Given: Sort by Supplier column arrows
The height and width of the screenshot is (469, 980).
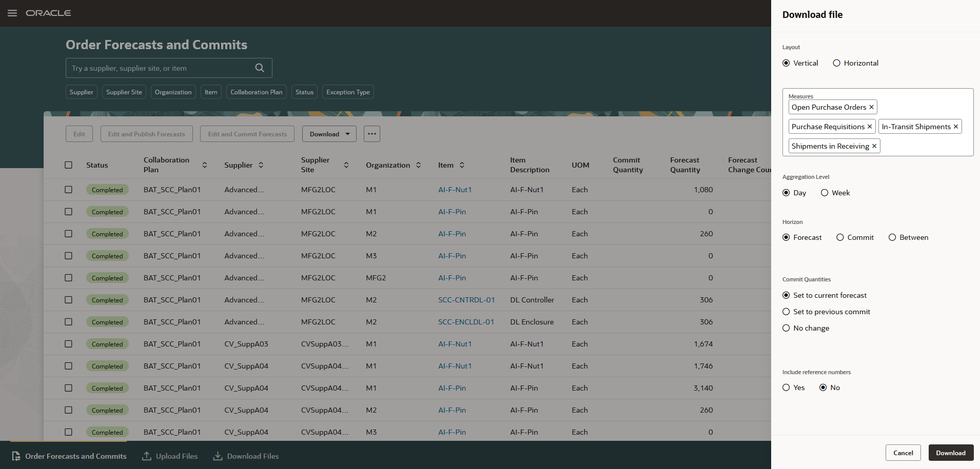Looking at the screenshot, I should coord(261,165).
